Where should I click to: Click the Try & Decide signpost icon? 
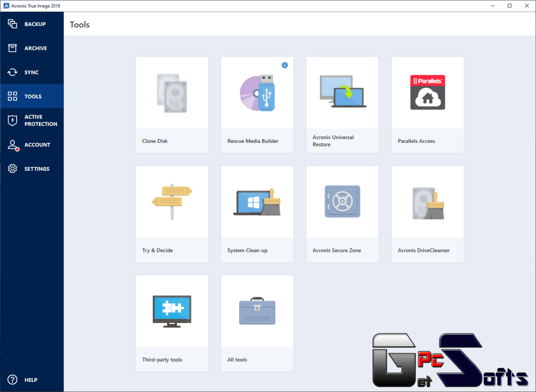tap(172, 201)
